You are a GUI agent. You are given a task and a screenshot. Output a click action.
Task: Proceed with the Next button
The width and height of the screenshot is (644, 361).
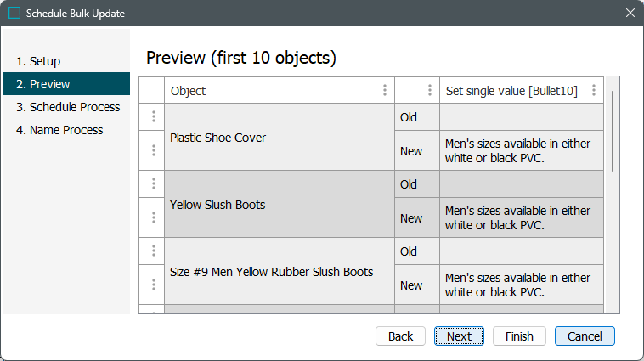[459, 336]
